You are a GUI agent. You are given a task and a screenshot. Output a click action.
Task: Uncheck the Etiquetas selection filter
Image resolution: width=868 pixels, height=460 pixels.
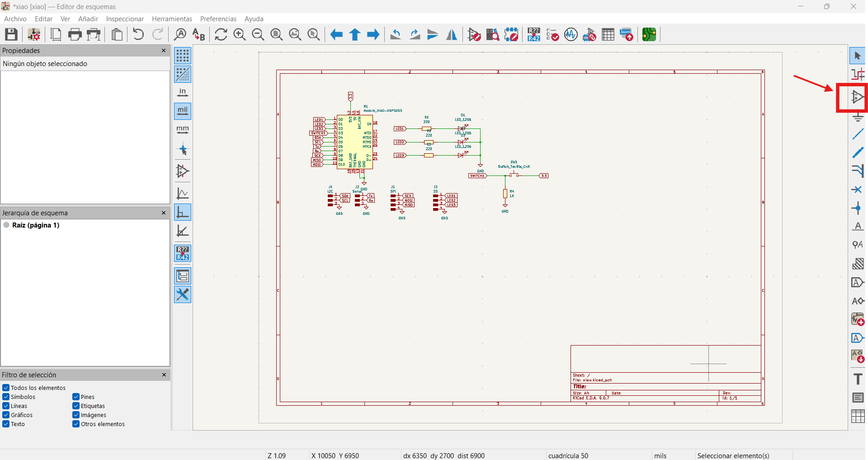pos(76,406)
